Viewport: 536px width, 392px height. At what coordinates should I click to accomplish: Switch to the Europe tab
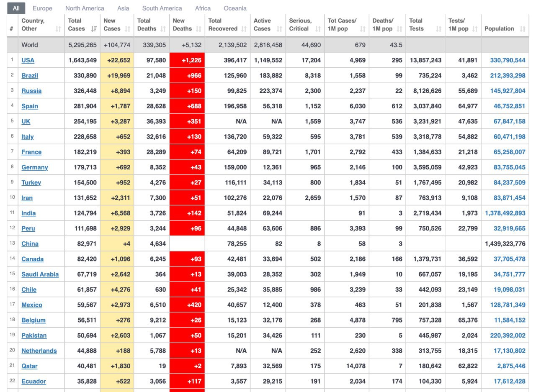pos(42,8)
